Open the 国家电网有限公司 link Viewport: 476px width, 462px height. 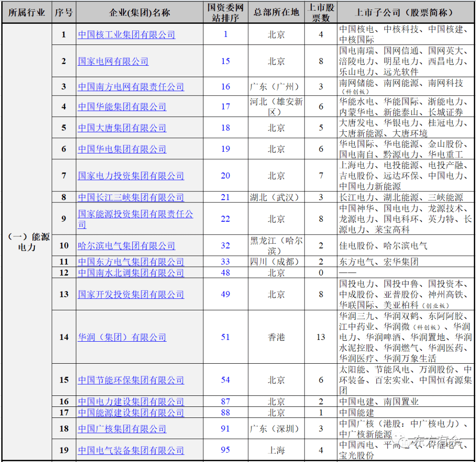[113, 61]
